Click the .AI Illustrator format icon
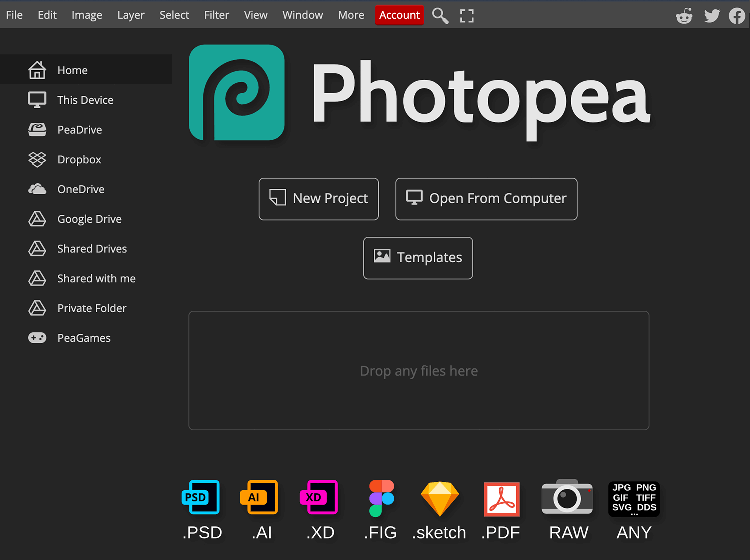 pyautogui.click(x=259, y=497)
